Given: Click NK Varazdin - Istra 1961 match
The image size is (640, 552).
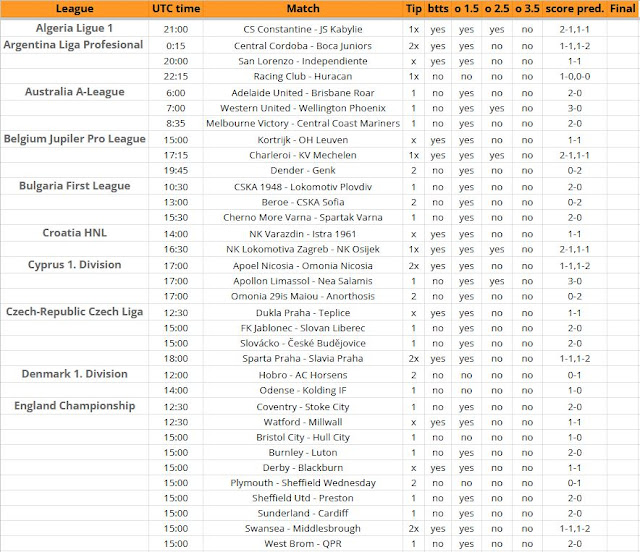Looking at the screenshot, I should tap(303, 234).
